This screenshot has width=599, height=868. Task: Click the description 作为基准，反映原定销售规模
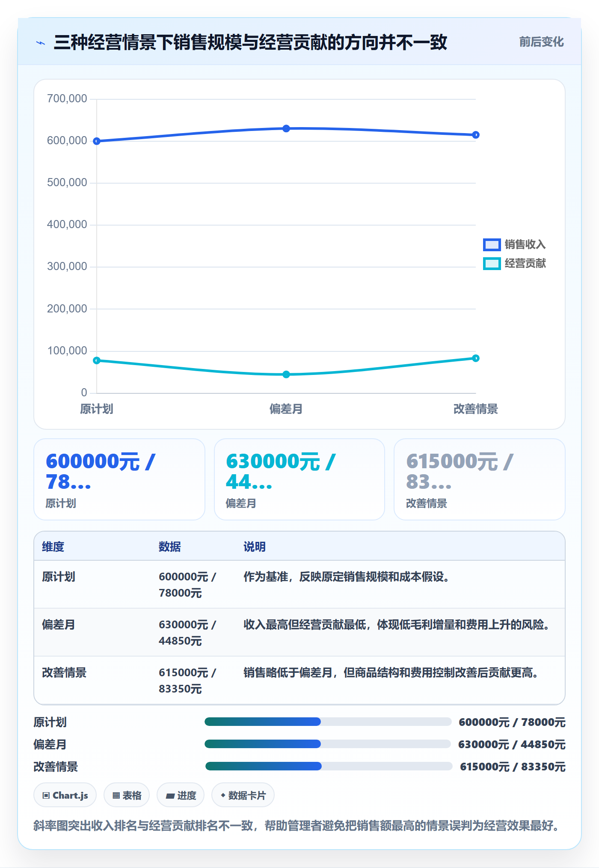[347, 577]
